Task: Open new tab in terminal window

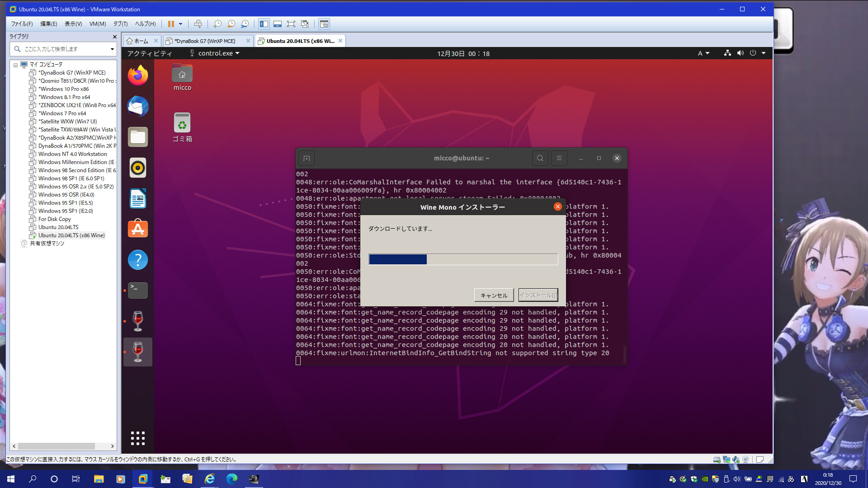Action: (x=307, y=158)
